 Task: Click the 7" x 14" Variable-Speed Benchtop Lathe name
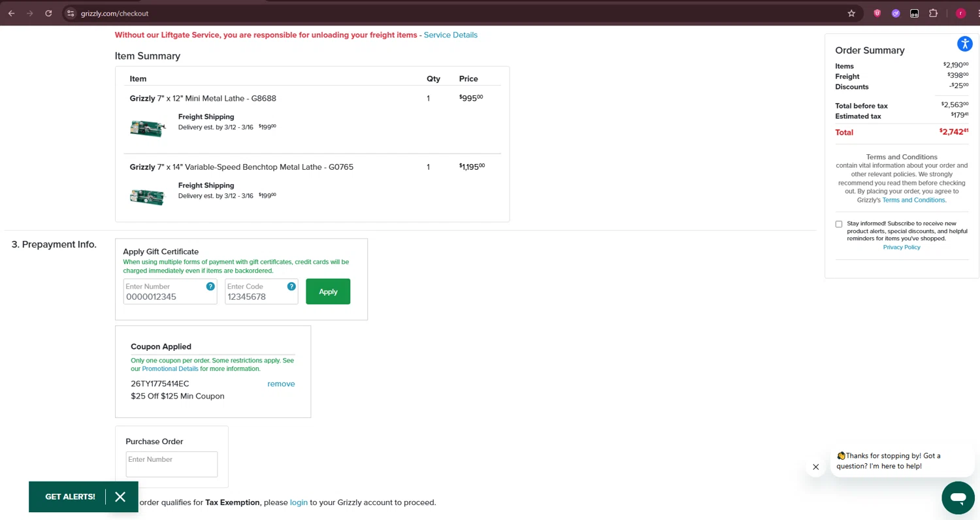(x=242, y=167)
